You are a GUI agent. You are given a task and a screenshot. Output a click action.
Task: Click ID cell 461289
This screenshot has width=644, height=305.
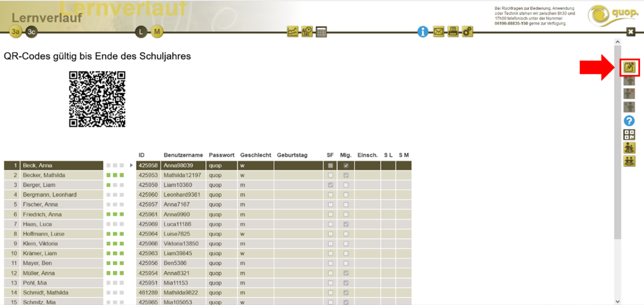pos(148,293)
